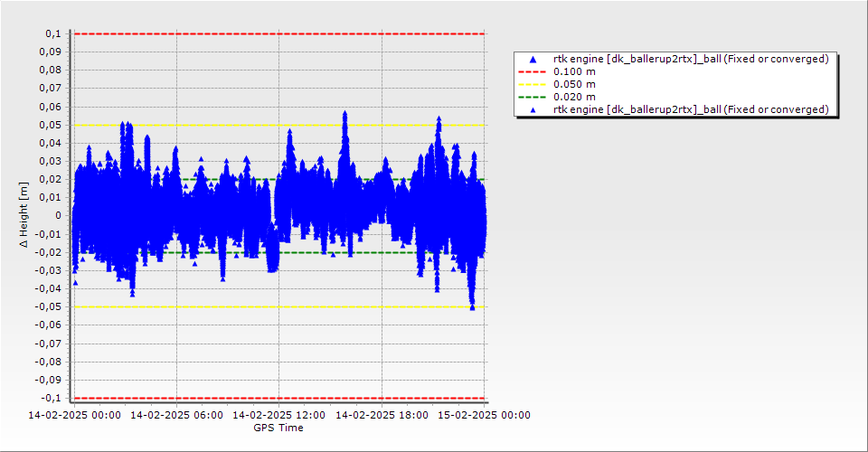Click the first rtk engine legend entry text

(x=691, y=59)
